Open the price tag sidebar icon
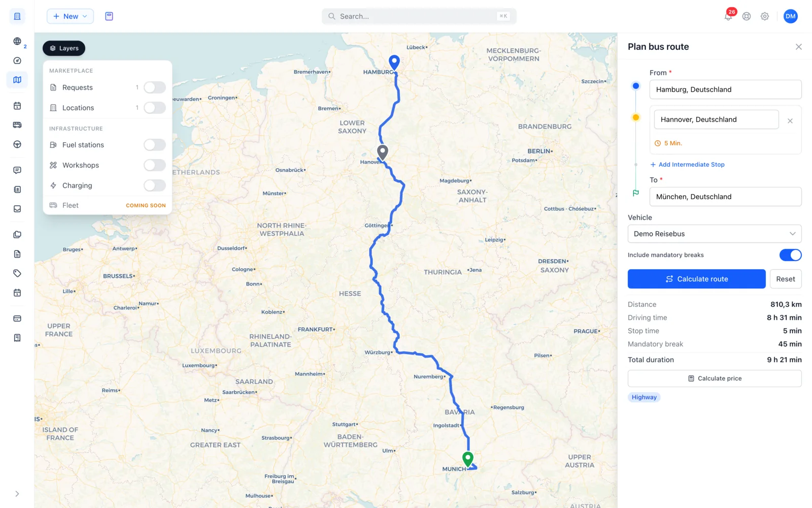812x508 pixels. [17, 273]
